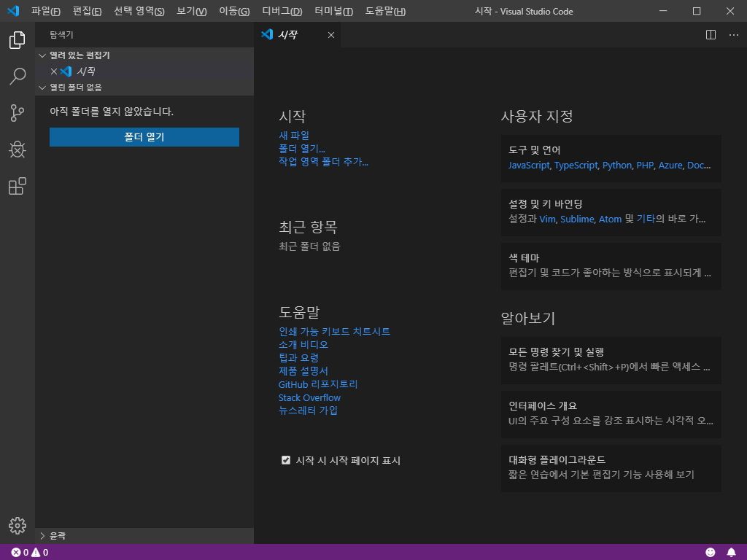Open the 팁과 요령 link
This screenshot has width=747, height=560.
[x=298, y=357]
